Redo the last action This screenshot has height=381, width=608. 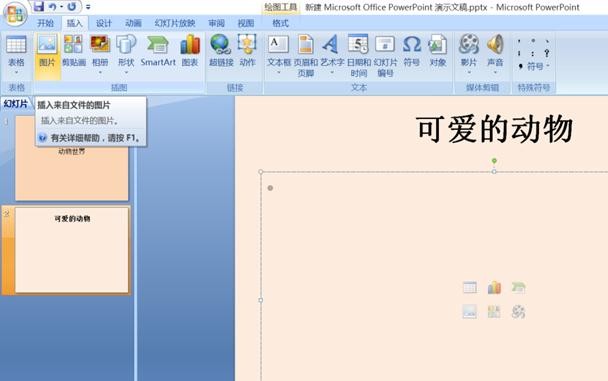pyautogui.click(x=72, y=7)
